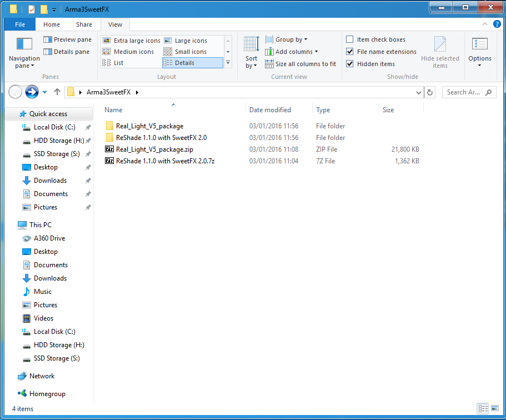Image resolution: width=506 pixels, height=420 pixels.
Task: Select the View tab
Action: point(115,24)
